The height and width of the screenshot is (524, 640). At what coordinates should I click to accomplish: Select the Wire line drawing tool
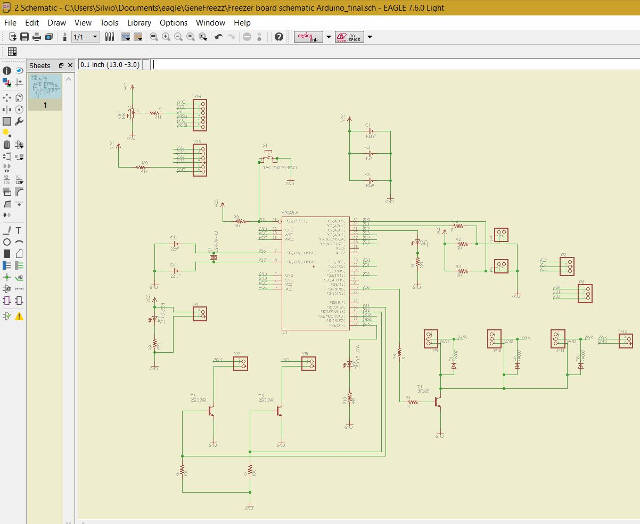tap(7, 231)
